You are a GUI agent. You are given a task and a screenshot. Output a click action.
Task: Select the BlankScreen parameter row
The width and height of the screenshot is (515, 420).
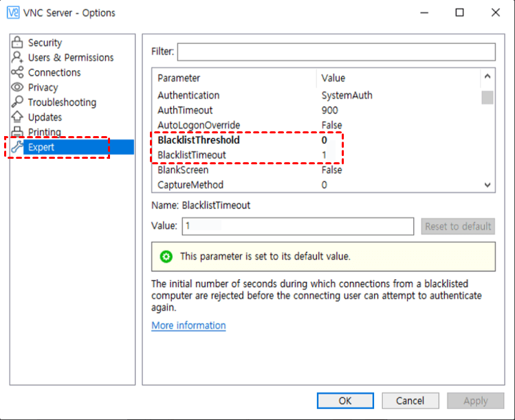point(316,170)
